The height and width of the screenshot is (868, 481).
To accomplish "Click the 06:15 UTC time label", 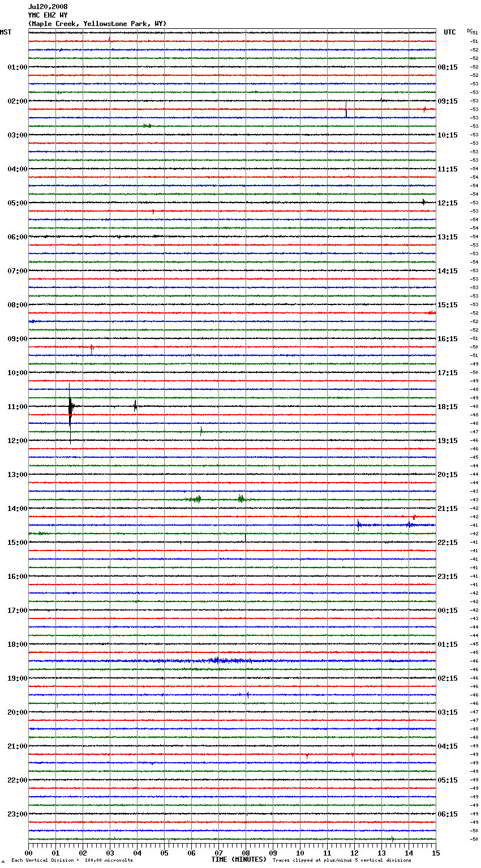I will [448, 814].
